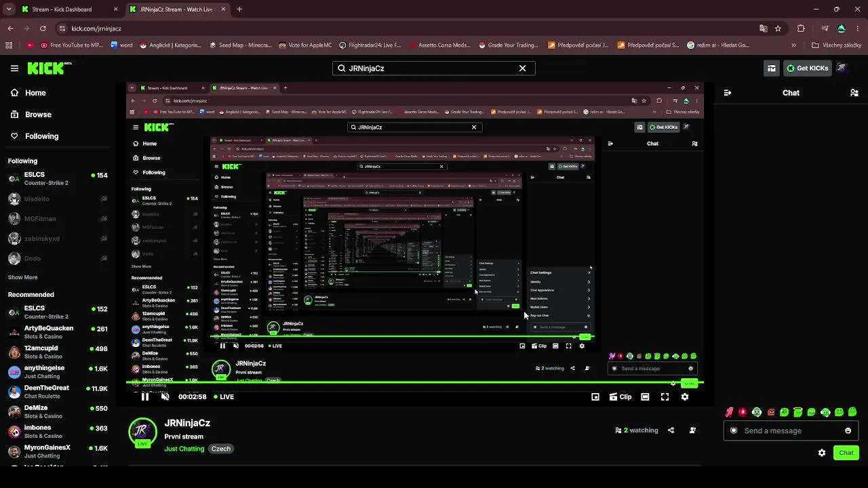
Task: Create a Clip of the stream
Action: coord(620,397)
